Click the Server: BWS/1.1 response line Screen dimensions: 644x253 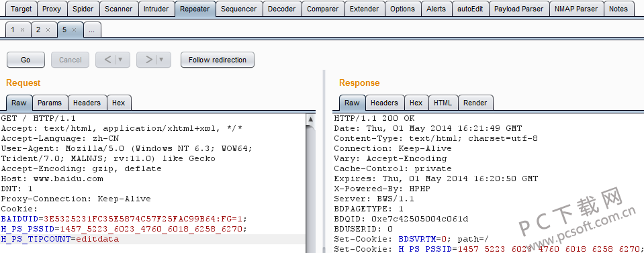[374, 199]
